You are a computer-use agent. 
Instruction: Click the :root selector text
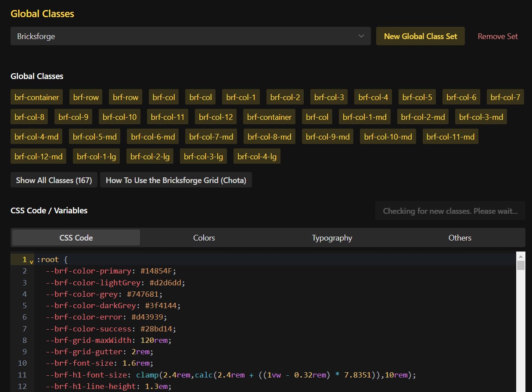[47, 259]
